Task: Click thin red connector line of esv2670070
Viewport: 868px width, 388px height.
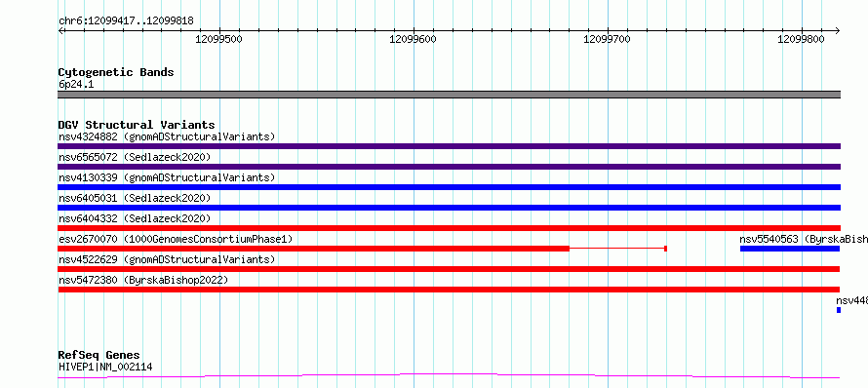Action: pos(616,249)
